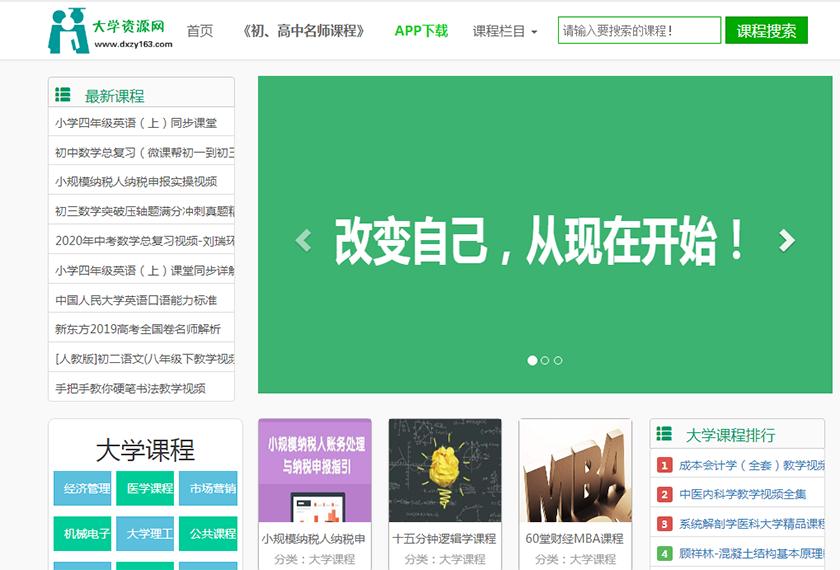Select the first carousel indicator dot

532,361
